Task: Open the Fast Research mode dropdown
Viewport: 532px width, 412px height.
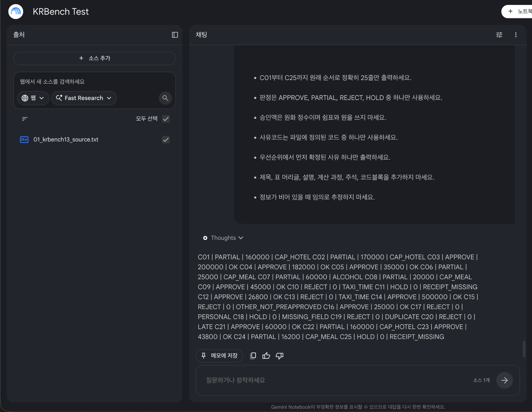Action: coord(84,98)
